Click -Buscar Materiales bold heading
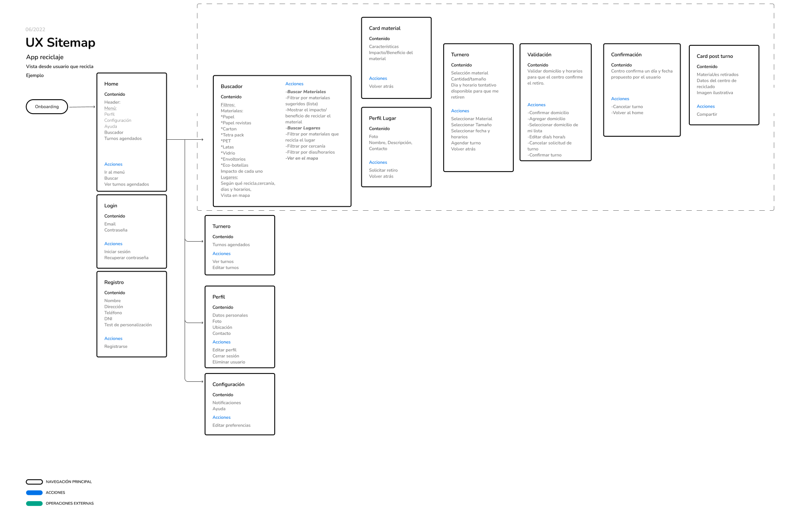The height and width of the screenshot is (532, 789). pyautogui.click(x=306, y=92)
